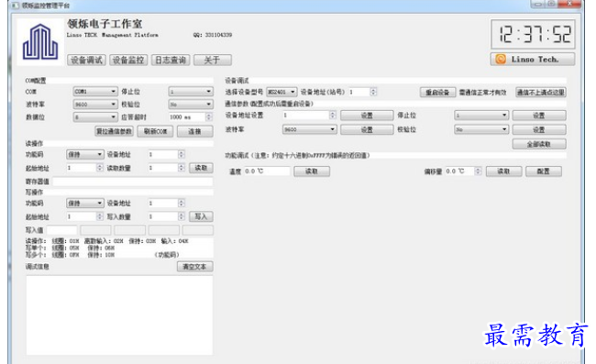596x364 pixels.
Task: Adjust the 设备地址(站号) spinner arrows
Action: pos(373,92)
